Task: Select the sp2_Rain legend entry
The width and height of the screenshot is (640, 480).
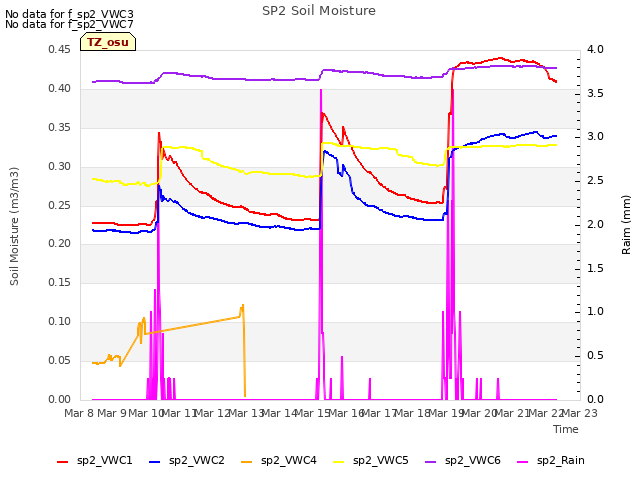Action: click(551, 461)
